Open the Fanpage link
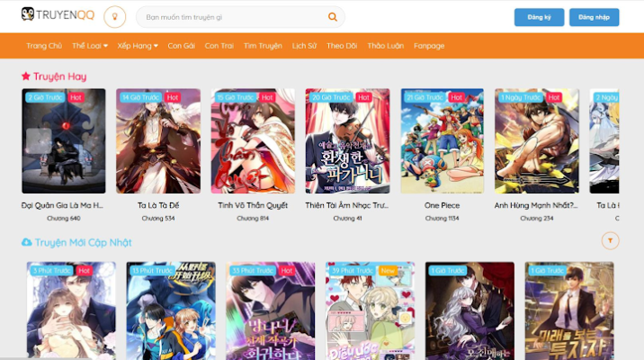The width and height of the screenshot is (644, 360). (429, 46)
